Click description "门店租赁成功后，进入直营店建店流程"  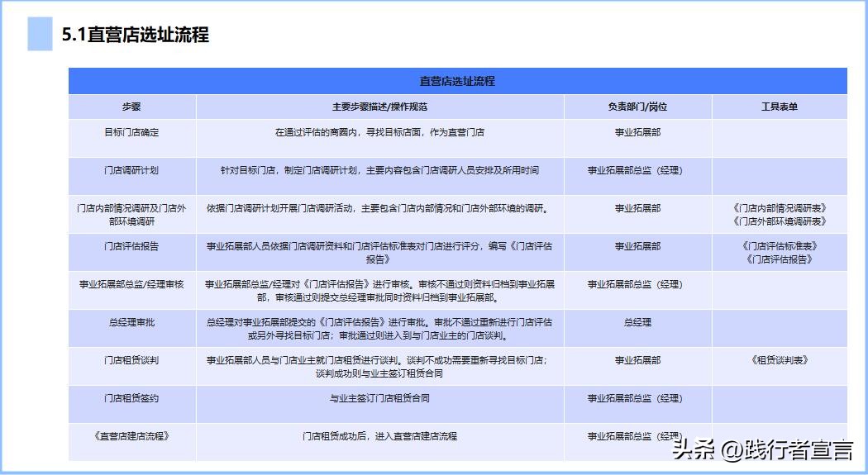tap(379, 436)
